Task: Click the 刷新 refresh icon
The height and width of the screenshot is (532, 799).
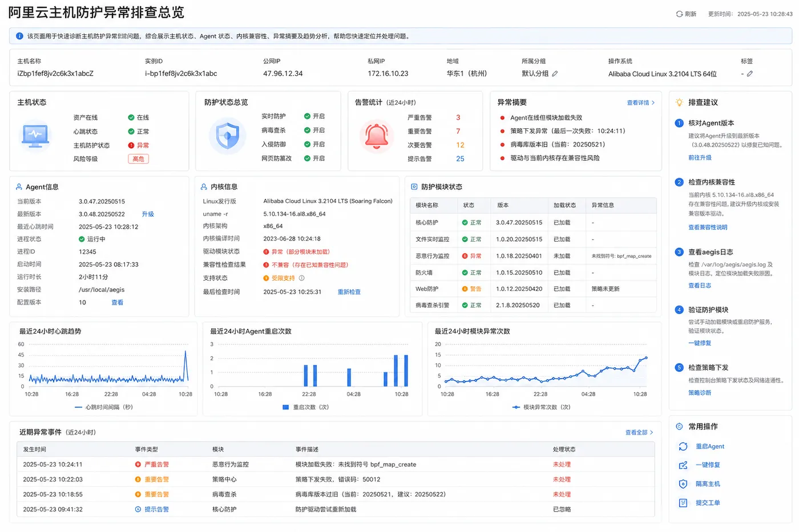Action: click(679, 14)
